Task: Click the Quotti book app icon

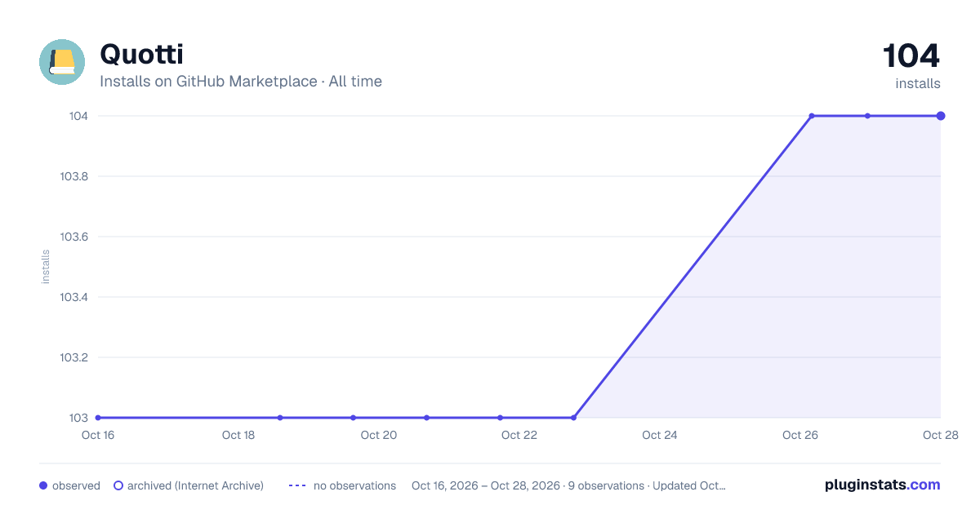Action: (x=62, y=62)
